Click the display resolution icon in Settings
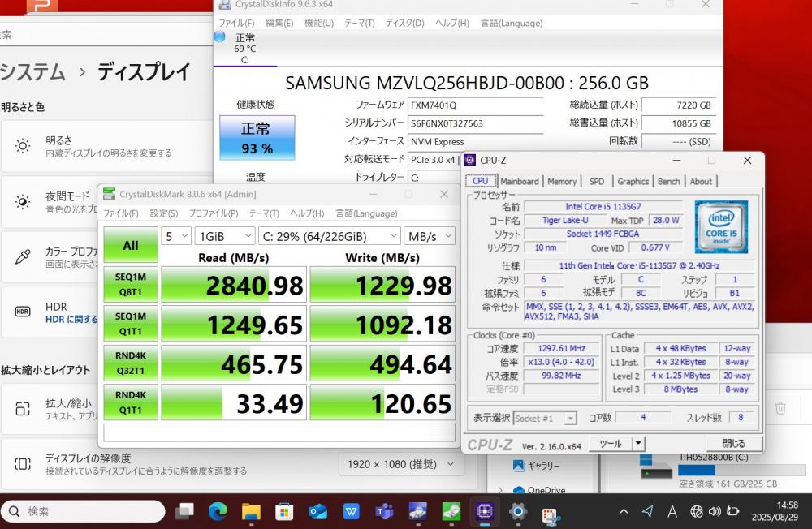 tap(23, 464)
